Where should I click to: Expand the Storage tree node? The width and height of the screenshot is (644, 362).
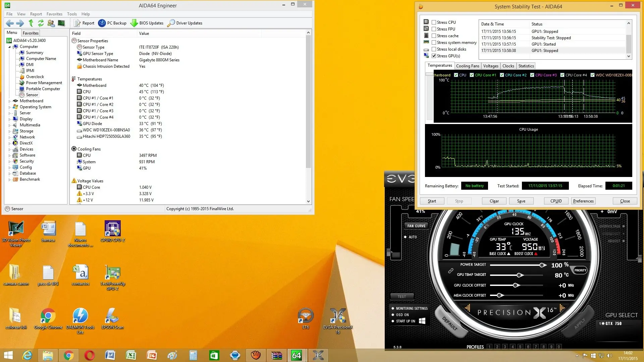(x=9, y=131)
